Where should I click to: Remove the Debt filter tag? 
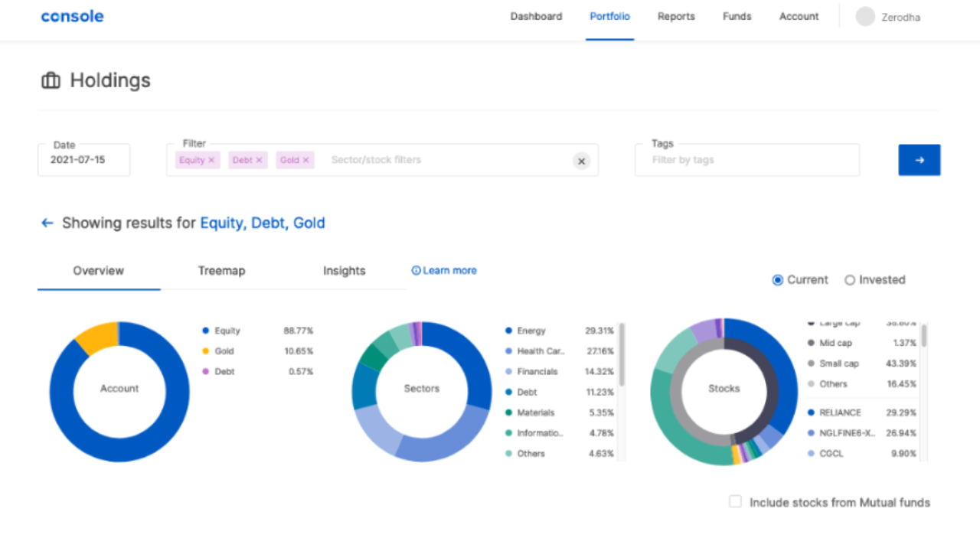(x=259, y=160)
